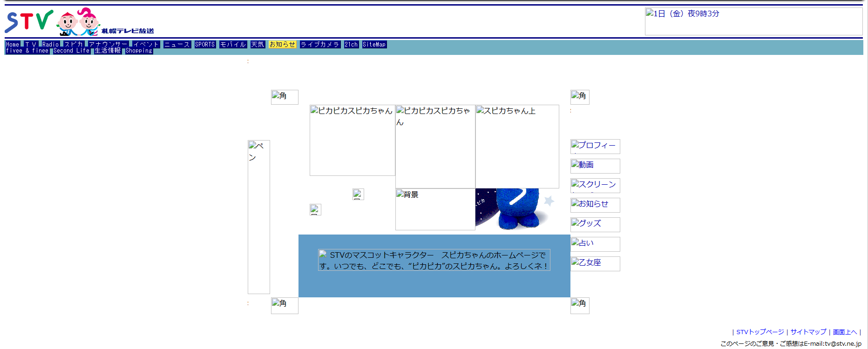This screenshot has width=868, height=349.
Task: Open the 天気 weather menu item
Action: click(x=258, y=45)
